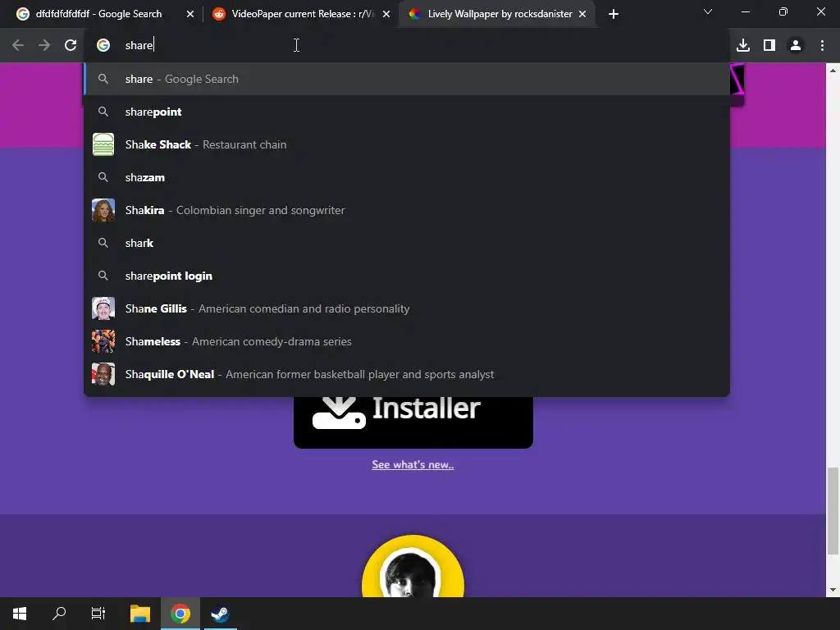Screen dimensions: 840x630
Task: Close the dfdfdfdfdfdf Google Search tab
Action: (190, 14)
